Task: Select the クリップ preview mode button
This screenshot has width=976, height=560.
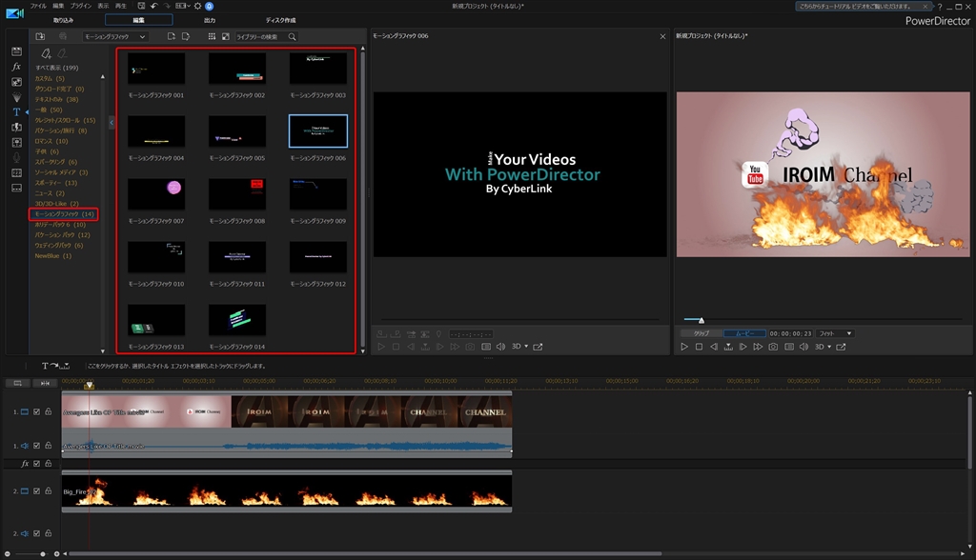Action: tap(701, 333)
